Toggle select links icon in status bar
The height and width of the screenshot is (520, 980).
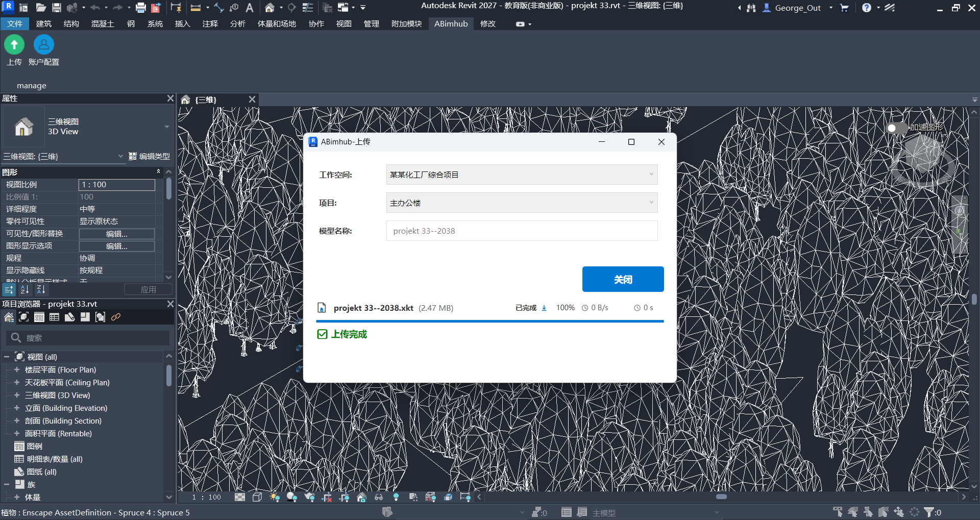point(838,512)
